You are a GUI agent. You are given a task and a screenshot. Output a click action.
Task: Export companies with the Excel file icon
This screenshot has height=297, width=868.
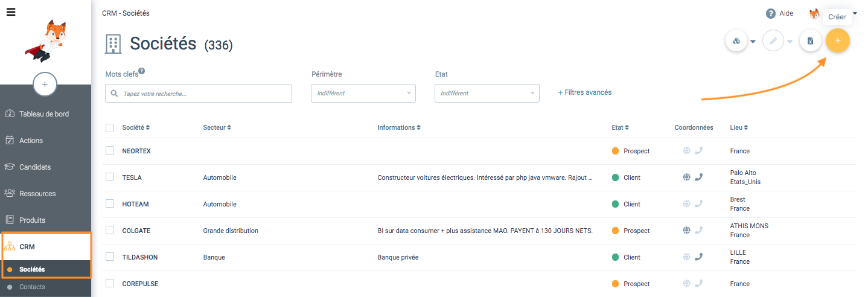point(811,41)
